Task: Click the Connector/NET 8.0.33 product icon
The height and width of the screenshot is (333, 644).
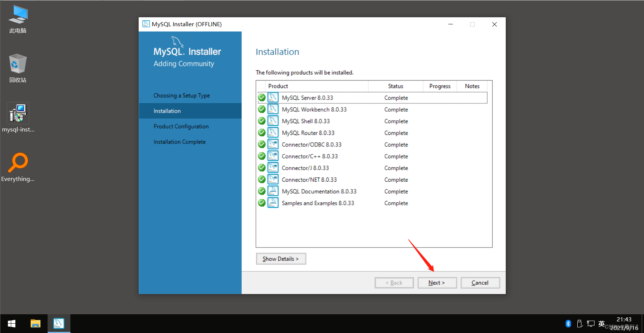Action: tap(273, 179)
